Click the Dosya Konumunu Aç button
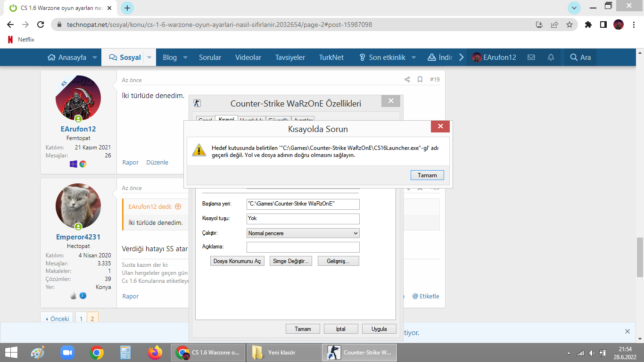Screen dimensions: 644x362 click(237, 261)
